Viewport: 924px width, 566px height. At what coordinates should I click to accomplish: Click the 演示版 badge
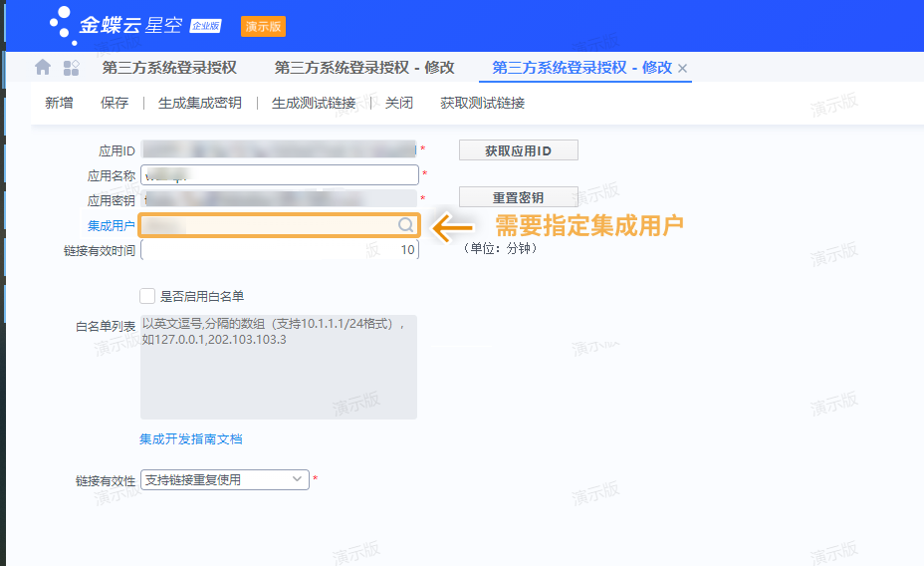coord(263,26)
